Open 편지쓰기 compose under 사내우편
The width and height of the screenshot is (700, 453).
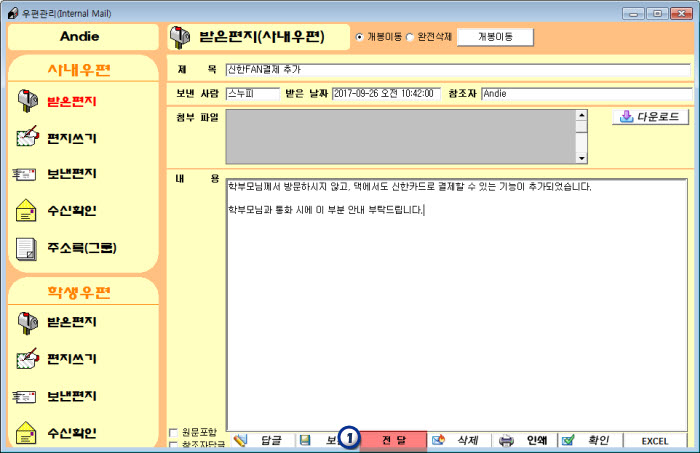[70, 138]
